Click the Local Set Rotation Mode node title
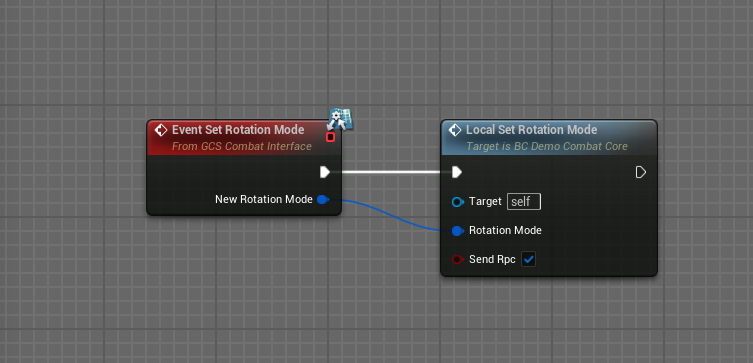 click(x=532, y=130)
